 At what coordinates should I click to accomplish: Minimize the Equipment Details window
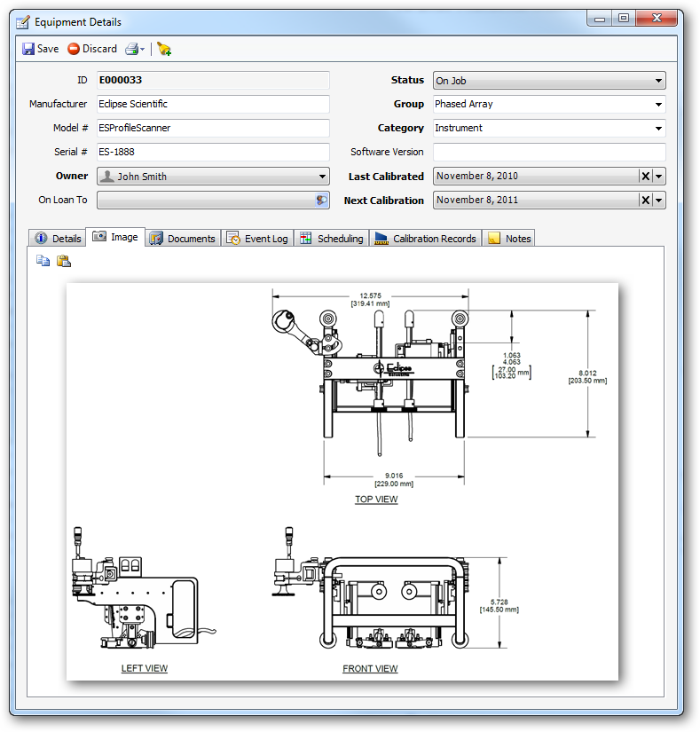click(600, 19)
